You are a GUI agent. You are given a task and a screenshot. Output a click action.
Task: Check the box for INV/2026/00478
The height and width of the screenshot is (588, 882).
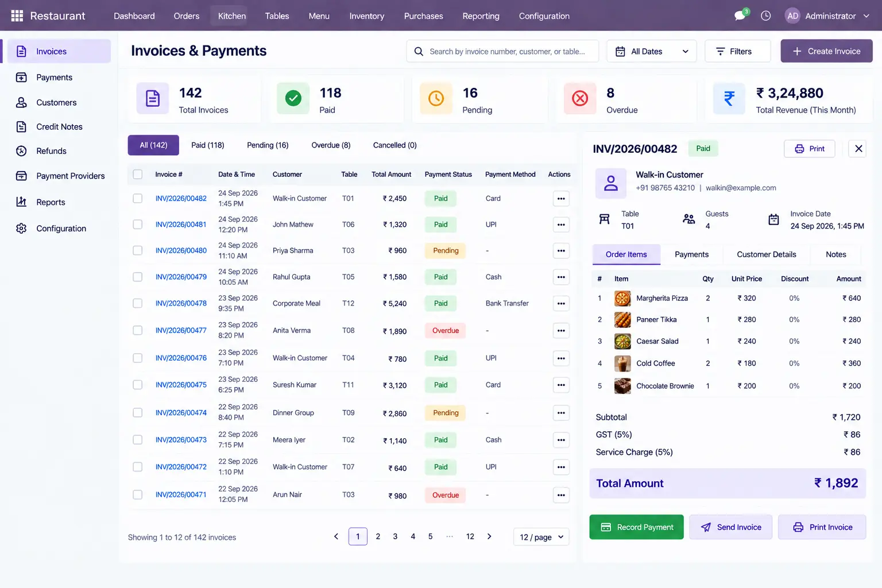tap(138, 303)
